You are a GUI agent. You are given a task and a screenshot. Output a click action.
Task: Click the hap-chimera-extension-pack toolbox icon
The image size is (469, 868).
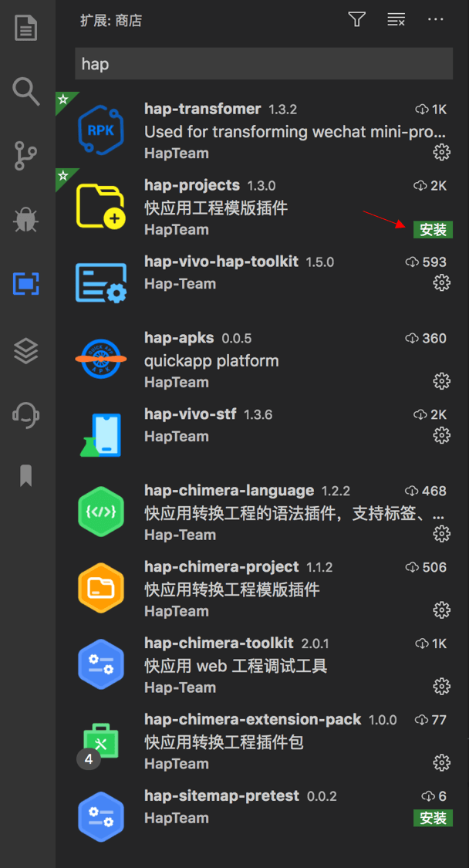click(101, 741)
